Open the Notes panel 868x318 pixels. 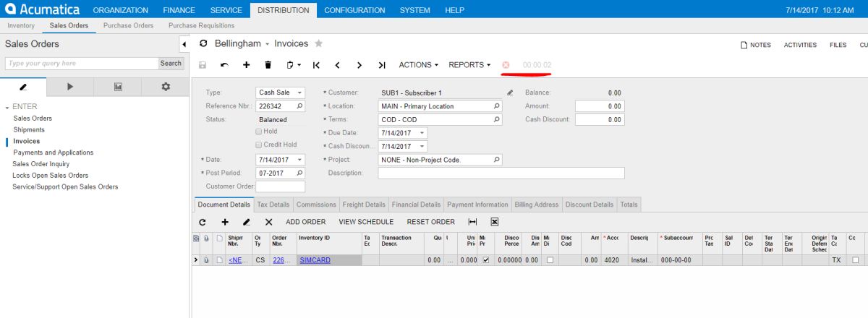[756, 45]
